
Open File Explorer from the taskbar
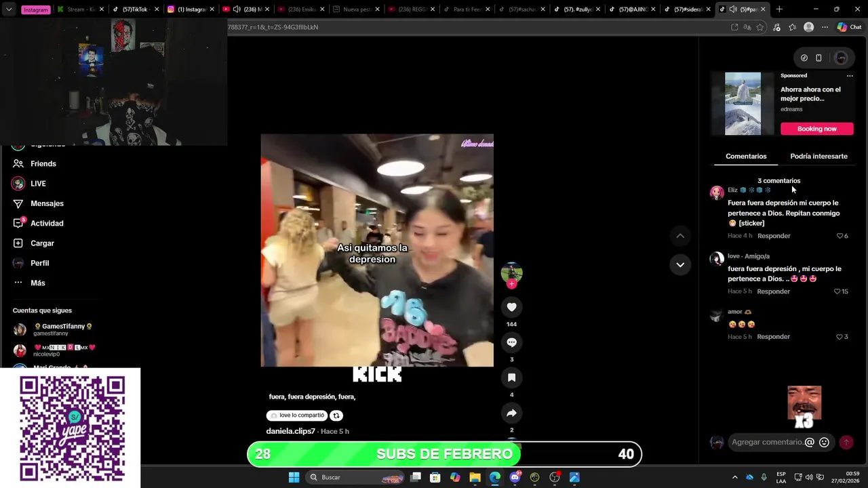[475, 477]
